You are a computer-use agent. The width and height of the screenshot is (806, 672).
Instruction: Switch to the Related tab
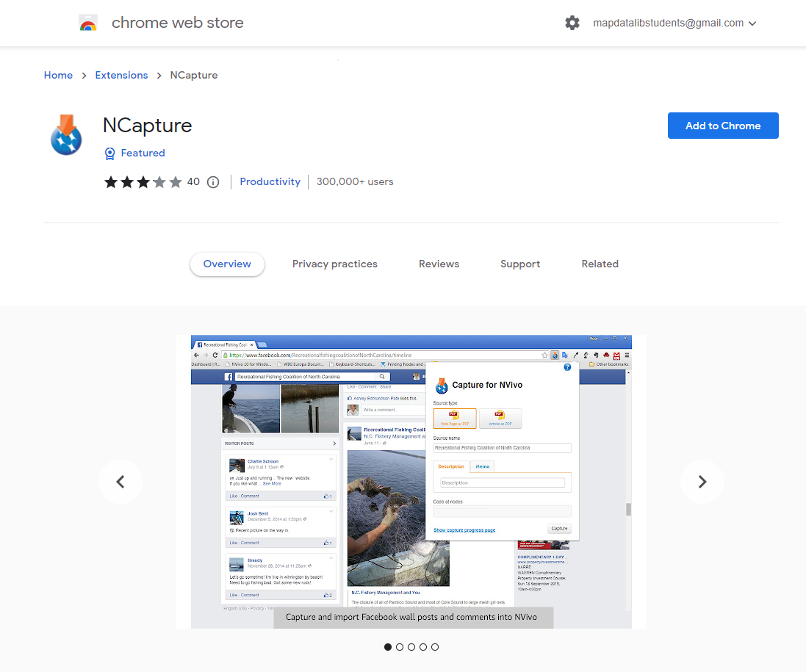[x=600, y=264]
